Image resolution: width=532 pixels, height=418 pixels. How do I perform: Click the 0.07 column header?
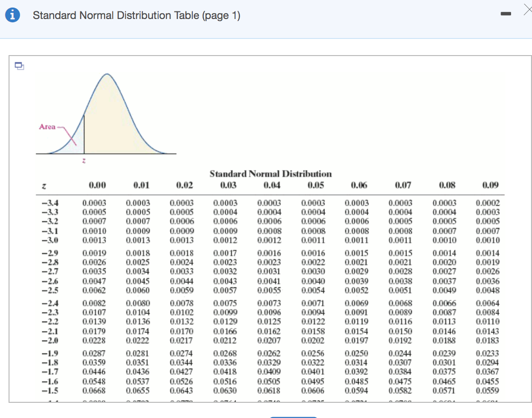(x=403, y=185)
